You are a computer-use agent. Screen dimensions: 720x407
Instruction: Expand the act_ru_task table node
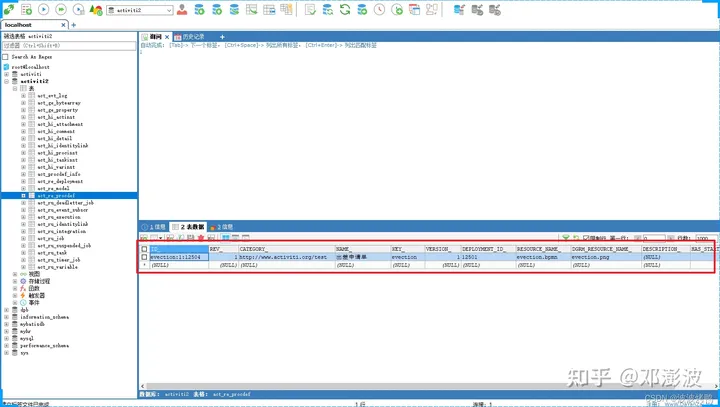click(23, 253)
